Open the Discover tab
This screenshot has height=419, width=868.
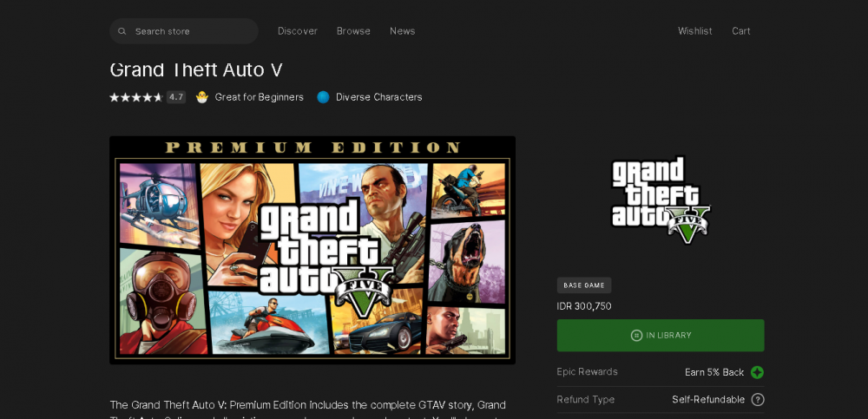pyautogui.click(x=298, y=31)
